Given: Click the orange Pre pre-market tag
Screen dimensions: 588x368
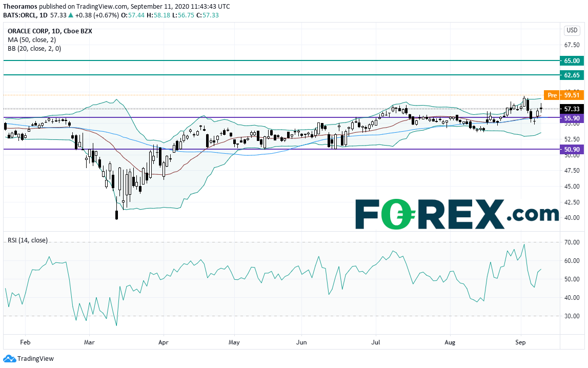Looking at the screenshot, I should (552, 95).
